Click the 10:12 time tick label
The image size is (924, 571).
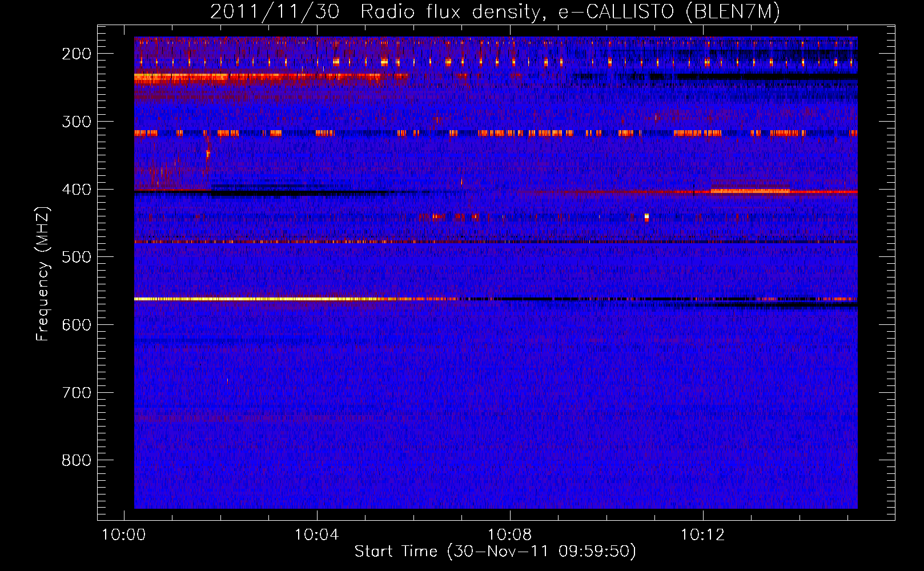click(702, 535)
